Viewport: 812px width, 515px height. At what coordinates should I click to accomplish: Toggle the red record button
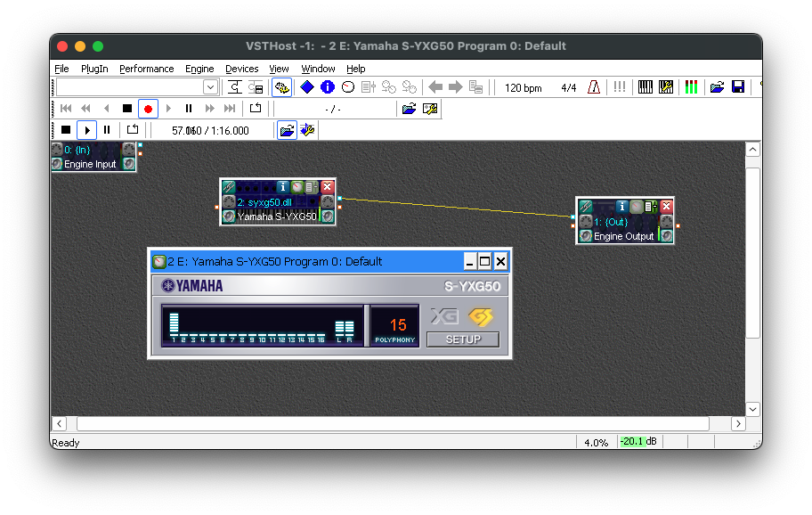click(148, 109)
